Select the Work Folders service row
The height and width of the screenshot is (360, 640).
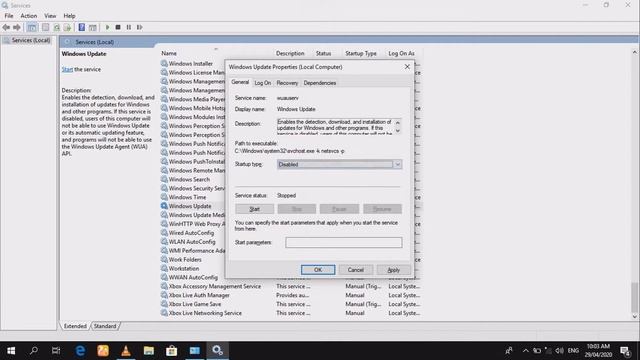pos(185,260)
